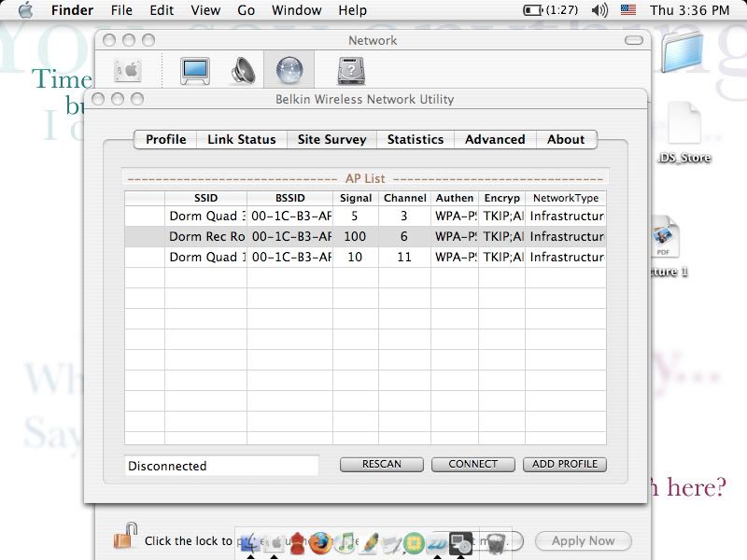Click the feather pen icon in the Dock
This screenshot has height=560, width=747.
(x=369, y=543)
